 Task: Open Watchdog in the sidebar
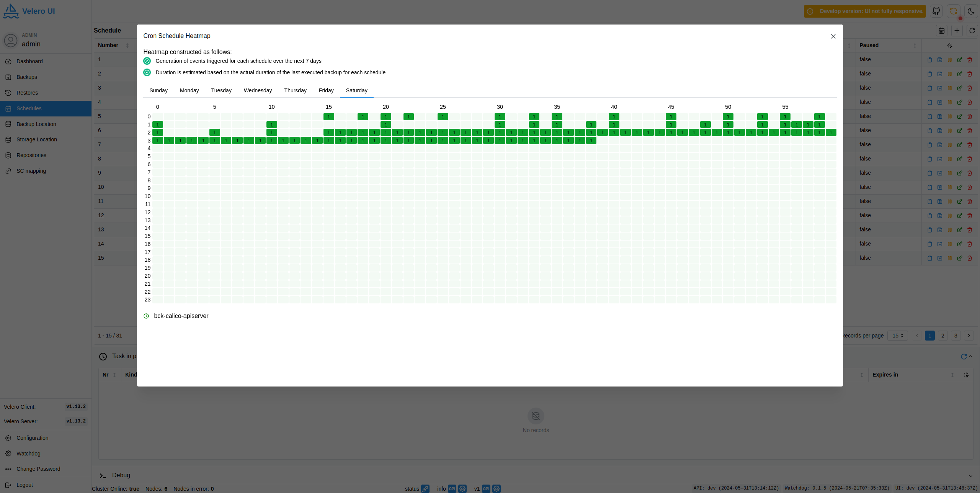(46, 454)
